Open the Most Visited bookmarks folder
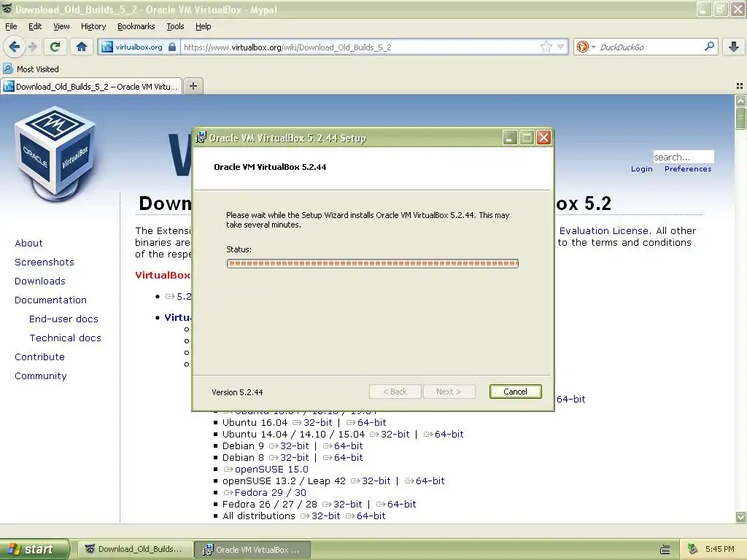Screen dimensions: 747x560 click(31, 69)
